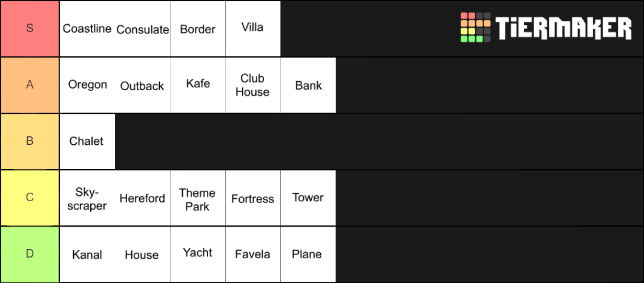Select the Consulate tile in S tier

point(142,29)
